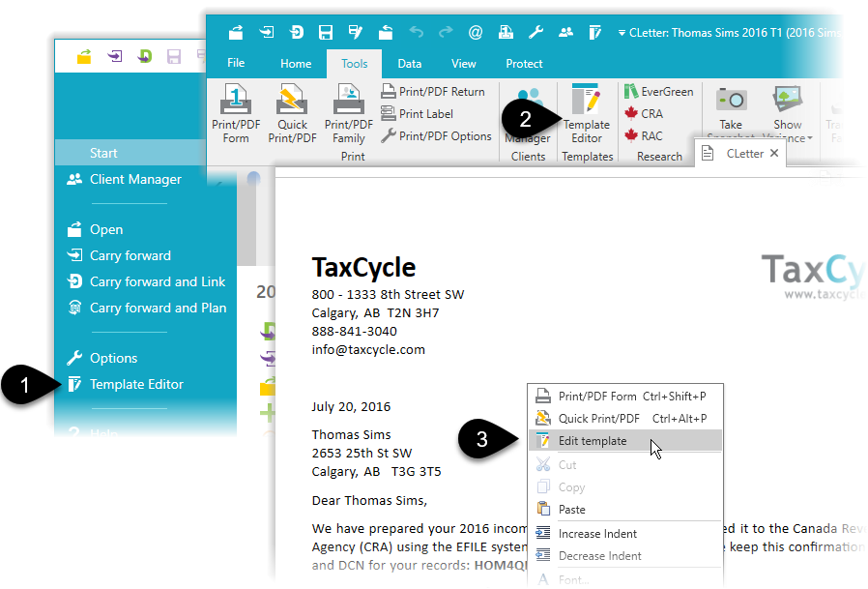Click the purple carry forward icon in back window

click(x=115, y=56)
